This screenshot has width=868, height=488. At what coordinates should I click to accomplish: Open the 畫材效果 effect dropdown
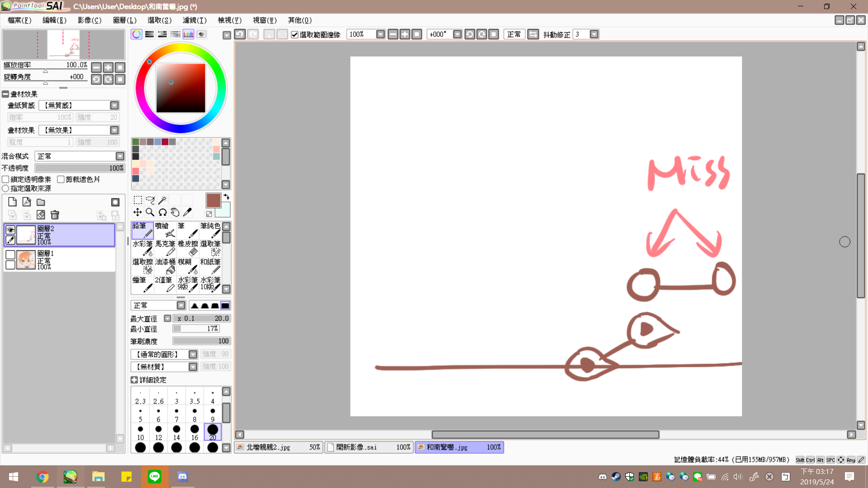click(115, 130)
